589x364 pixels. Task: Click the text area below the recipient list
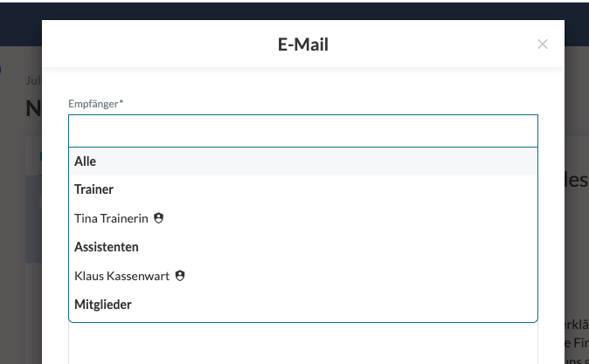302,343
